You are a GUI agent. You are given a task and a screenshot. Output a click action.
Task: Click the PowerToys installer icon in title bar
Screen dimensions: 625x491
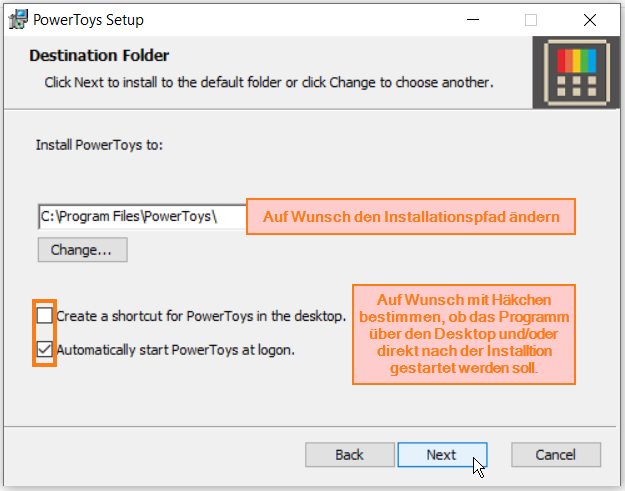[18, 19]
